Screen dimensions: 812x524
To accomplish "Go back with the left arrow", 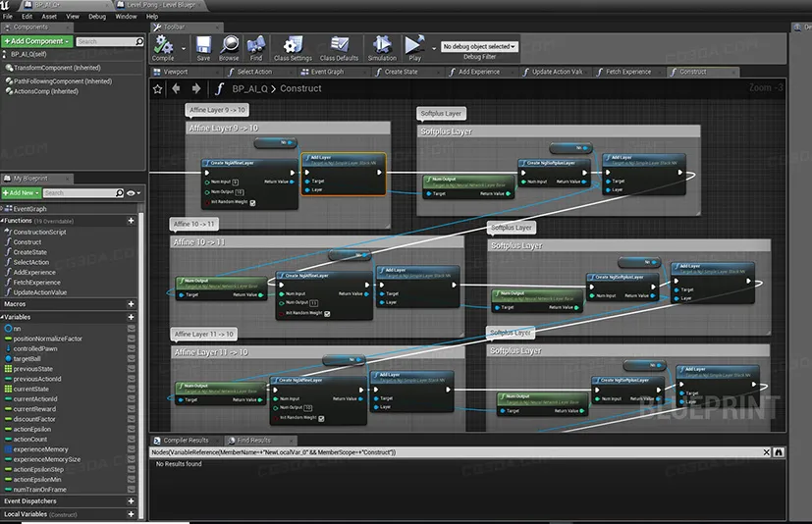I will point(176,88).
